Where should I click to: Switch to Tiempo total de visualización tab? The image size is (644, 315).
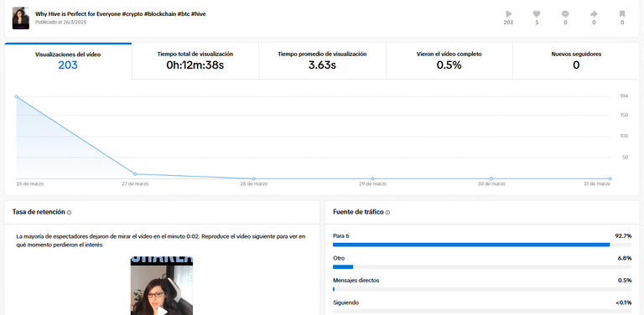(195, 61)
